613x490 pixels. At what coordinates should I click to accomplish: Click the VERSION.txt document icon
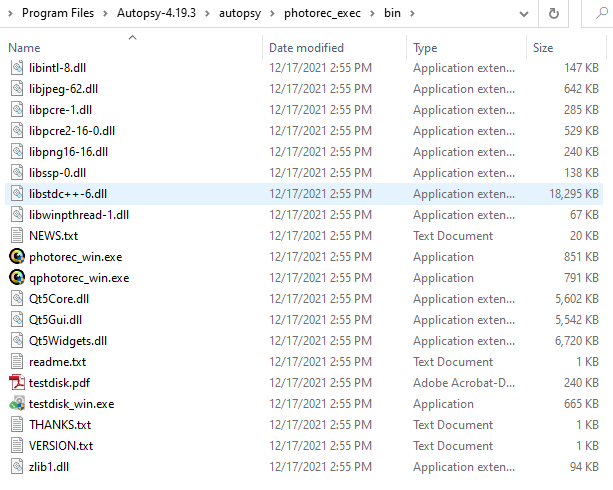pos(17,446)
